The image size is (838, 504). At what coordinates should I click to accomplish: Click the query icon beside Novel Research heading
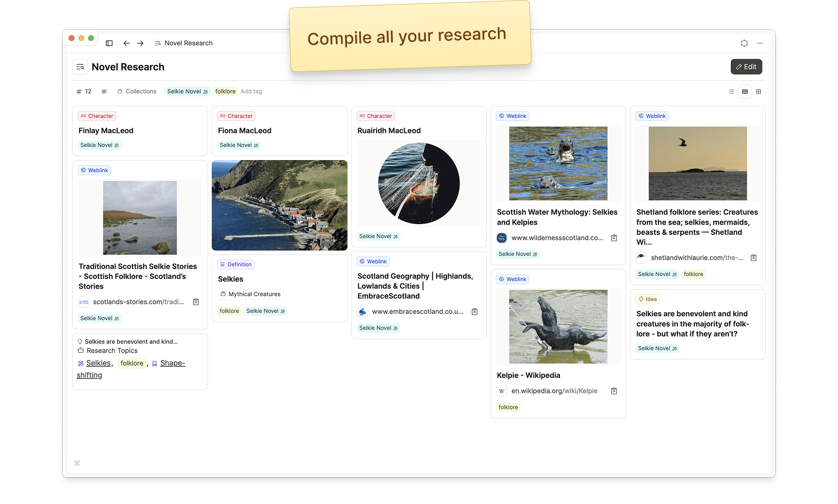pos(80,67)
